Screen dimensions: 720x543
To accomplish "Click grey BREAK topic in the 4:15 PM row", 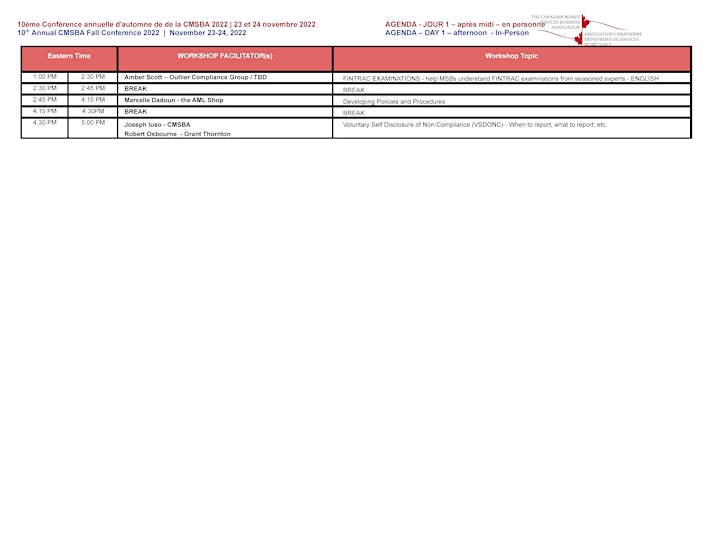I will tap(354, 113).
